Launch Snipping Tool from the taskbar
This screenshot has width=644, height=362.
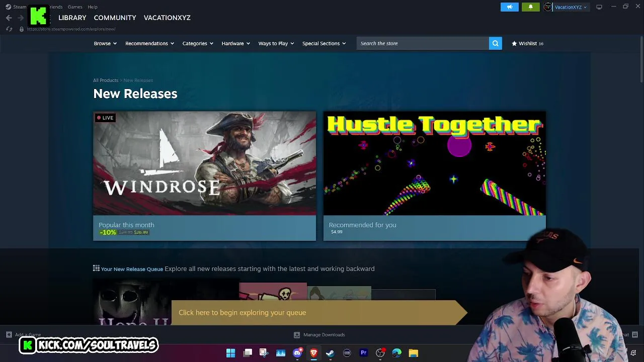264,353
